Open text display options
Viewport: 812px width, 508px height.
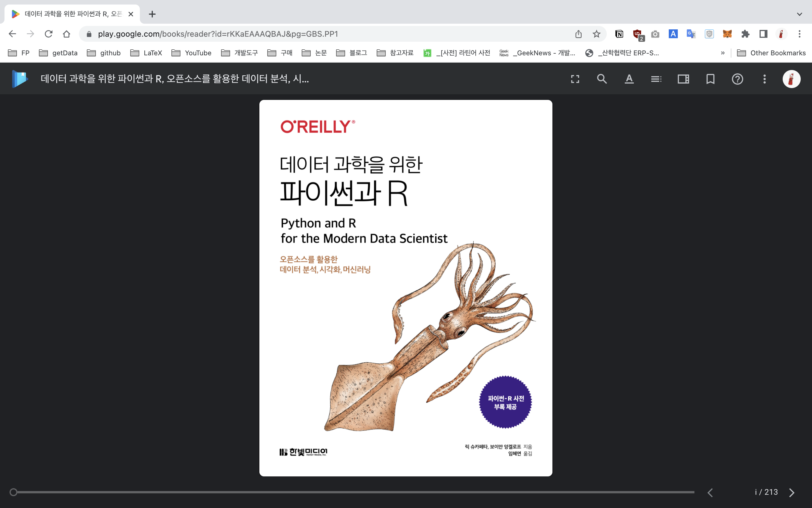(x=629, y=79)
